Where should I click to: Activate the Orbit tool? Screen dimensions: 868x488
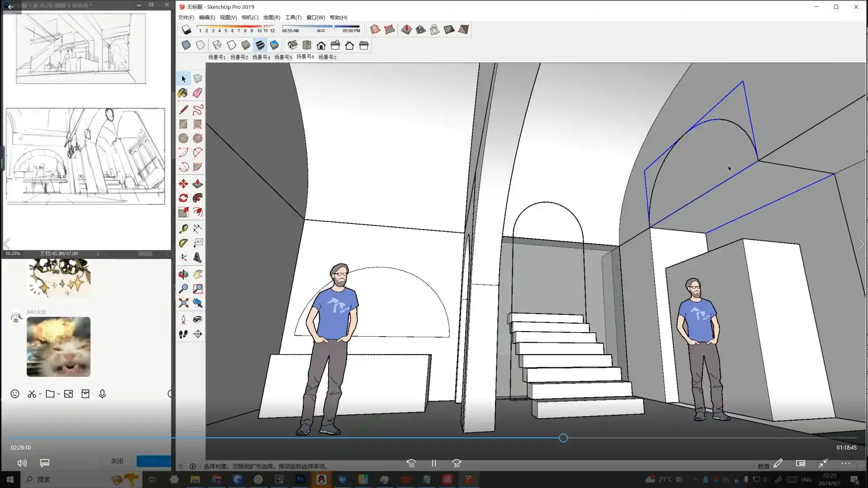pos(183,274)
